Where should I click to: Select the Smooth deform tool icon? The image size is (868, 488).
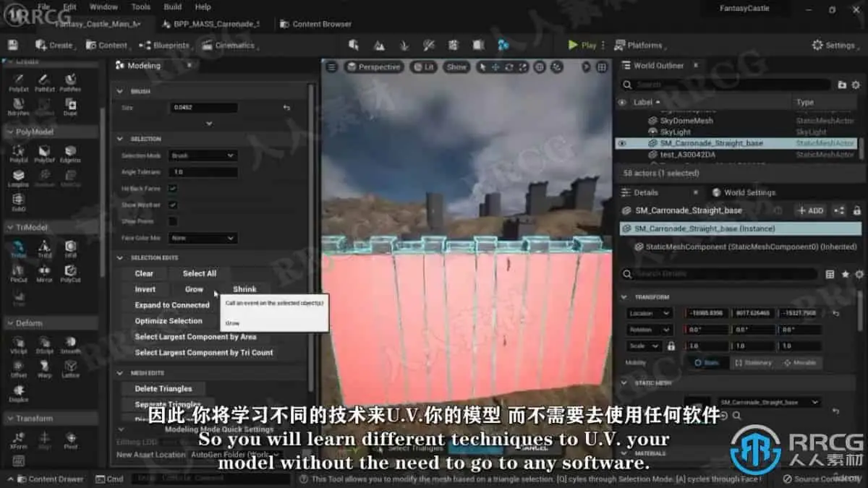[70, 345]
